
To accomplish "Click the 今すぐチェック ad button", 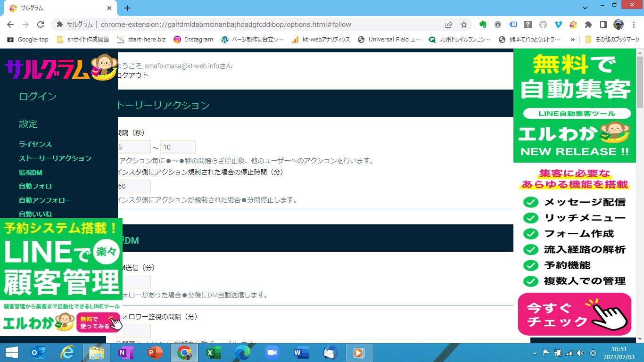I will [x=574, y=314].
